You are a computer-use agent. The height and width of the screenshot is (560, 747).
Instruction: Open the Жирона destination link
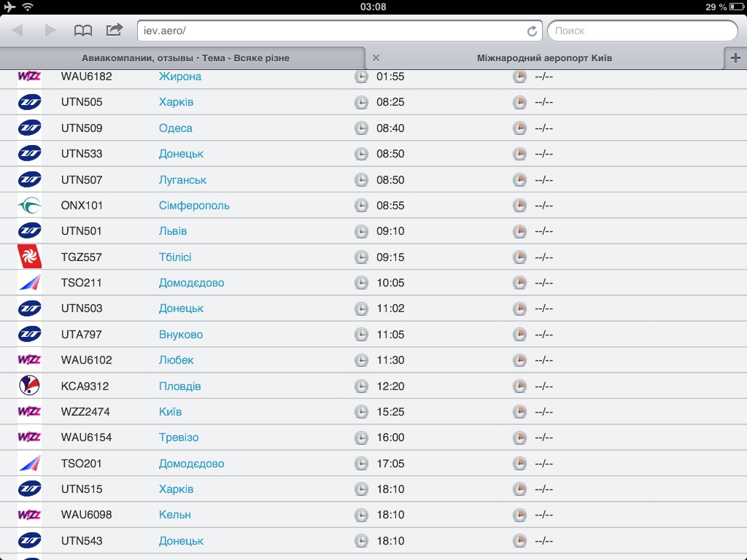(179, 77)
